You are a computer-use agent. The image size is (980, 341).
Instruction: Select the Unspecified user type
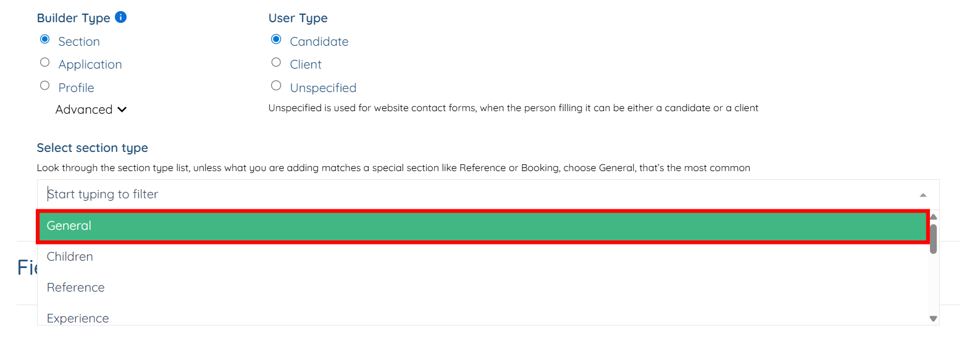tap(276, 86)
